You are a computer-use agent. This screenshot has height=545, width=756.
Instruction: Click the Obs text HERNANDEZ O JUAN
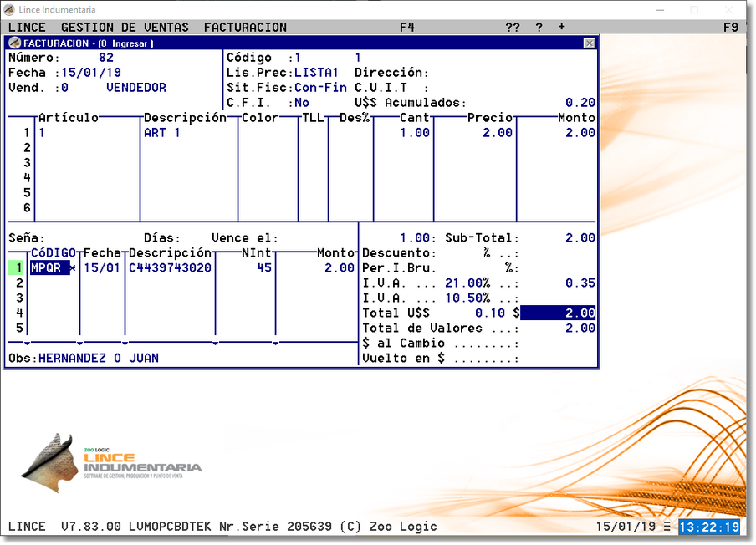tap(99, 359)
